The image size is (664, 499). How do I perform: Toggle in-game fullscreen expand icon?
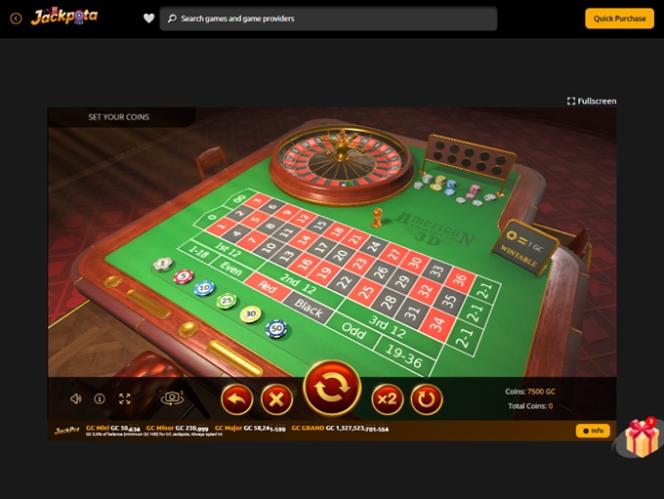(x=125, y=399)
